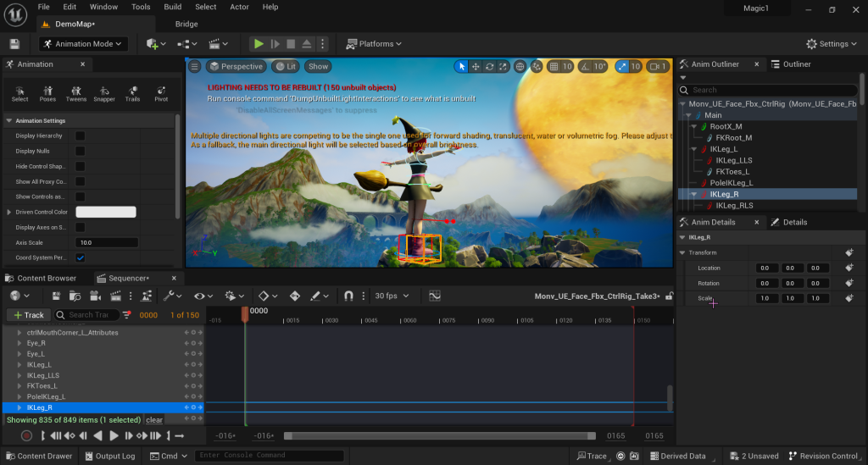868x465 pixels.
Task: Click the camera speed icon in viewport
Action: [658, 66]
